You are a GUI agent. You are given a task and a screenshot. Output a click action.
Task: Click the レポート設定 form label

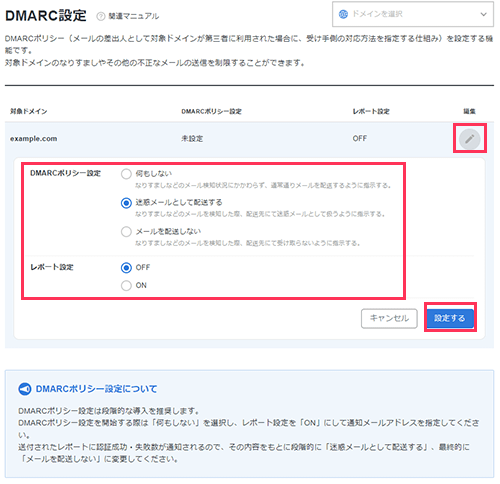[52, 267]
